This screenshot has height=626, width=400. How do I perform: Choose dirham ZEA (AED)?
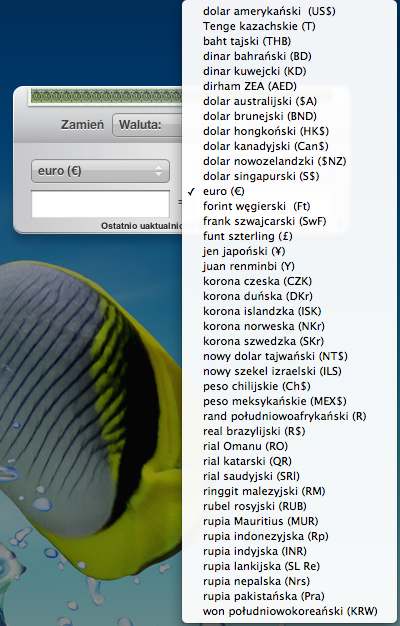click(x=289, y=86)
